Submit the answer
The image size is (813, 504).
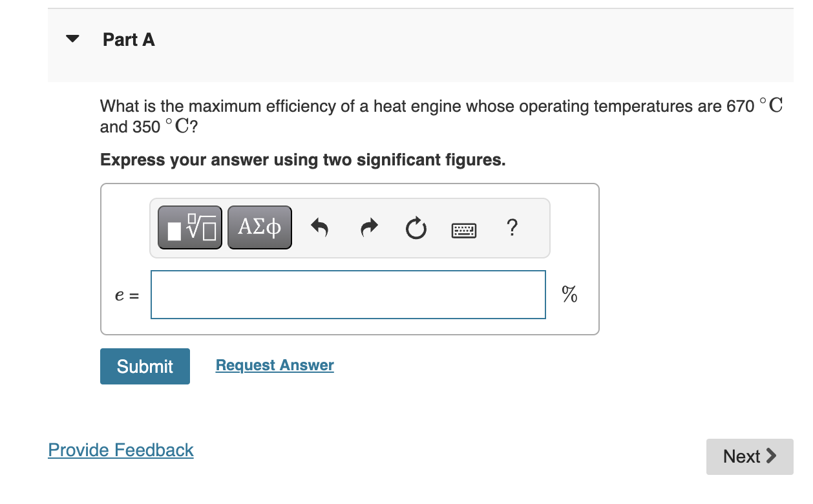point(145,366)
